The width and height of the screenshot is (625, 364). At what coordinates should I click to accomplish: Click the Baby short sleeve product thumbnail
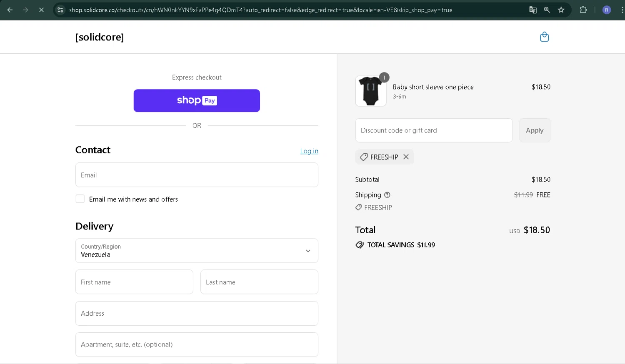click(x=371, y=91)
